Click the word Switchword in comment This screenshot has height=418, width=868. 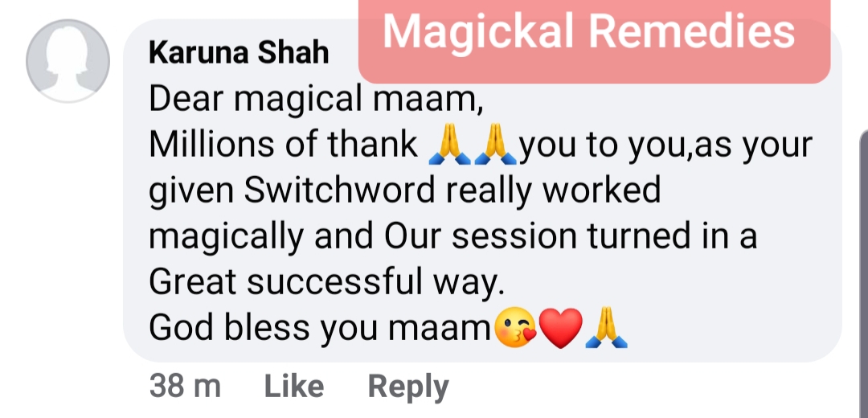tap(340, 191)
